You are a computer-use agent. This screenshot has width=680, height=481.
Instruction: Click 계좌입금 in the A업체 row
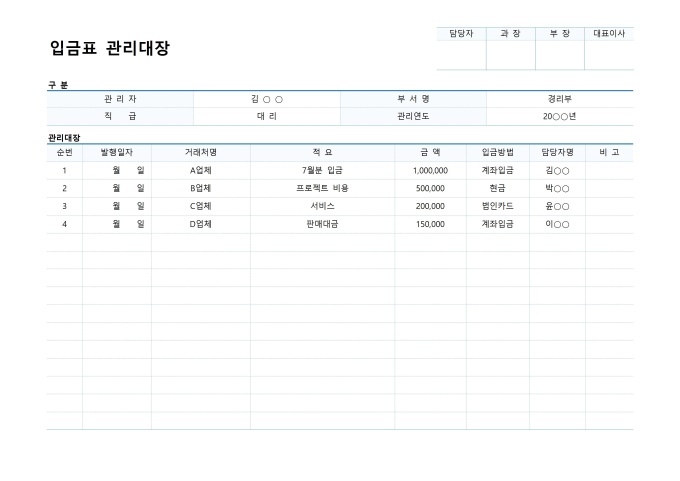pos(498,170)
